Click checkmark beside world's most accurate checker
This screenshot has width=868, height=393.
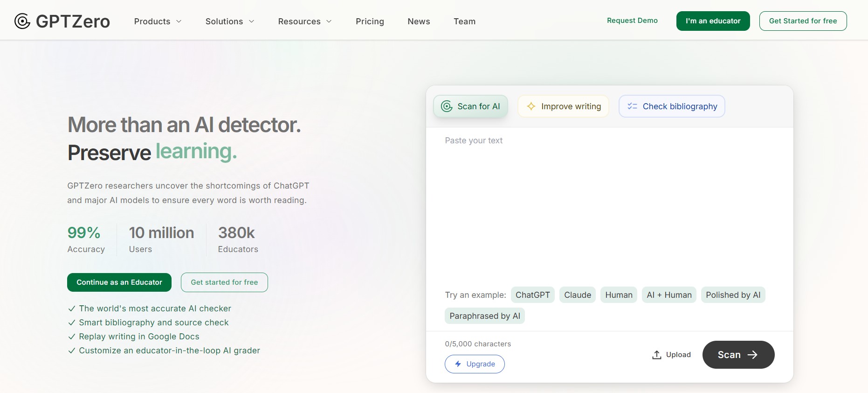tap(72, 309)
